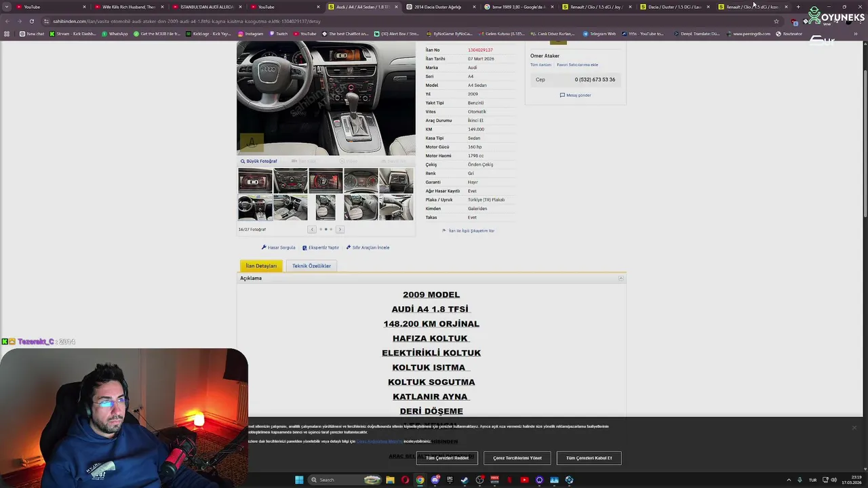Click Çerez Tercihlerimi Yönet button
The image size is (868, 488).
[517, 458]
